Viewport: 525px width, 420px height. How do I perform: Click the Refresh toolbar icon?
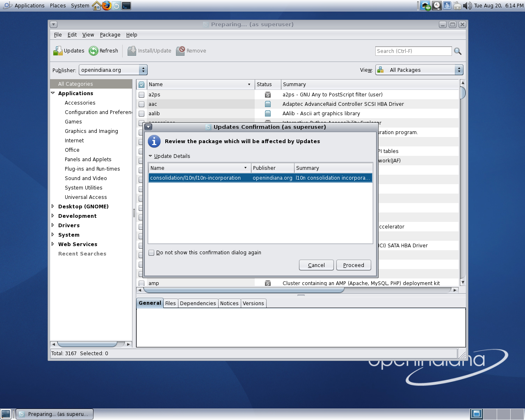(x=94, y=51)
